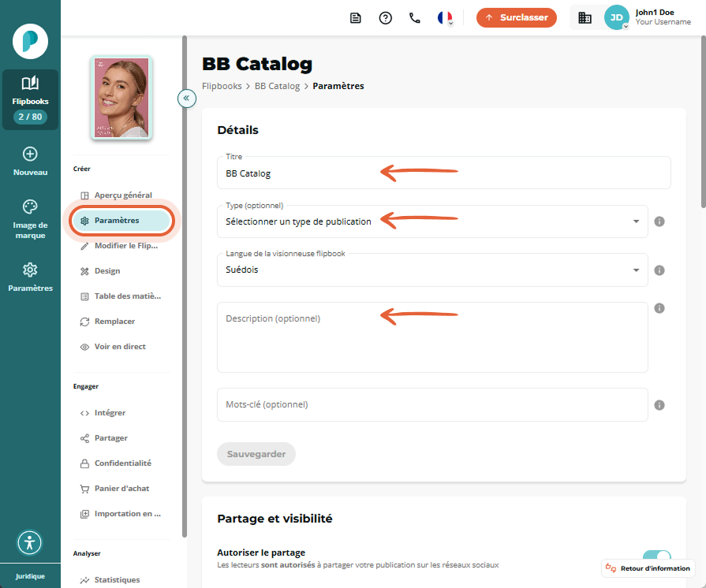The height and width of the screenshot is (588, 706).
Task: Open the Flipbooks section in sidebar
Action: point(30,99)
